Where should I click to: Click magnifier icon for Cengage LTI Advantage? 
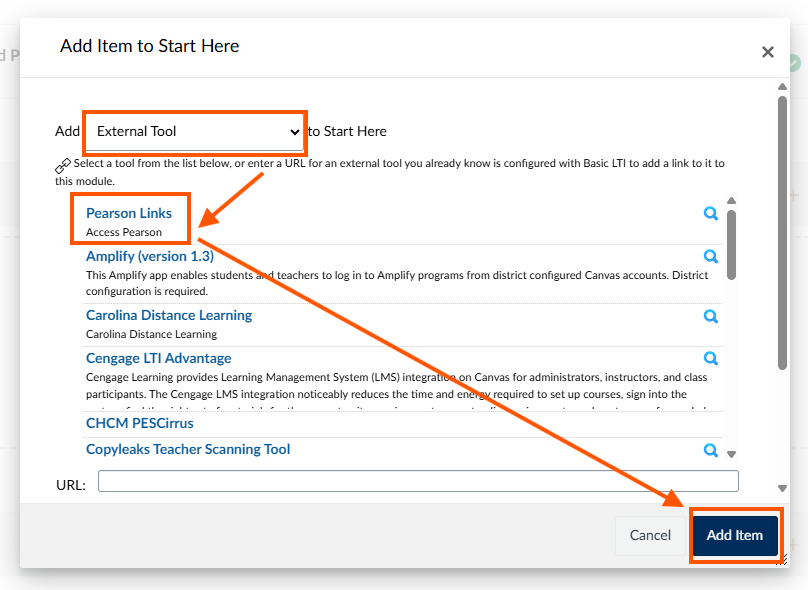[711, 358]
